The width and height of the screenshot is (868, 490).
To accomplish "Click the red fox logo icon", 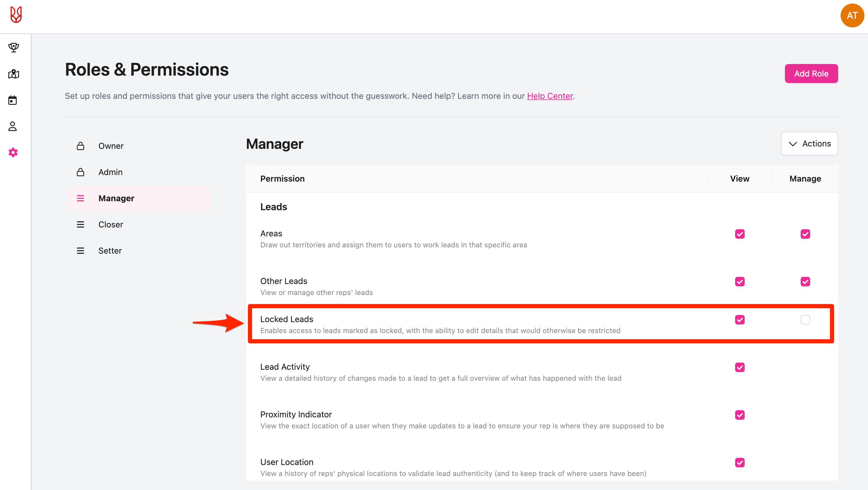I will [x=16, y=15].
